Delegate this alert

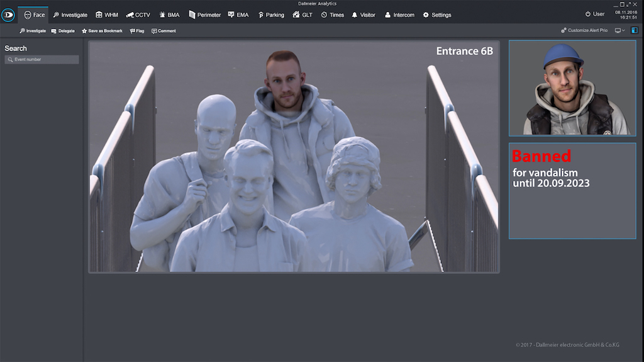pyautogui.click(x=63, y=31)
